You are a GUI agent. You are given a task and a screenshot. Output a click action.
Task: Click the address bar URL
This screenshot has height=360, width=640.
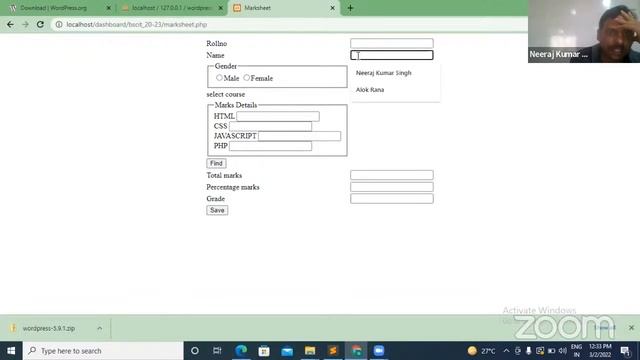(137, 24)
